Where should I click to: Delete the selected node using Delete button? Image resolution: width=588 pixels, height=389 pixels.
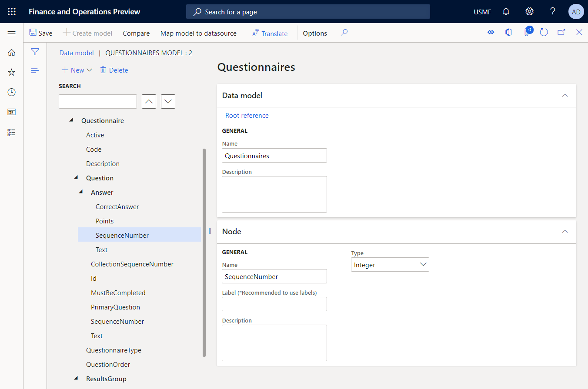pyautogui.click(x=114, y=70)
